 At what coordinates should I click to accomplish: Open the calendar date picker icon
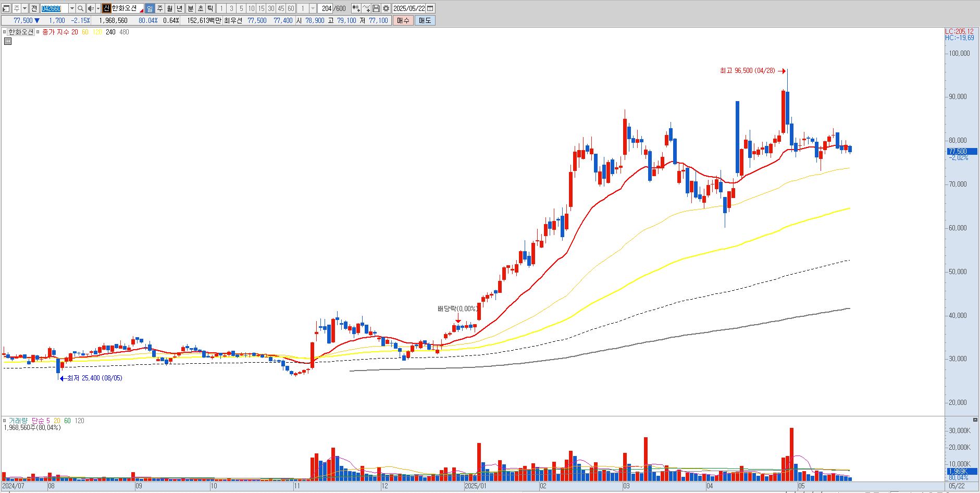(430, 8)
